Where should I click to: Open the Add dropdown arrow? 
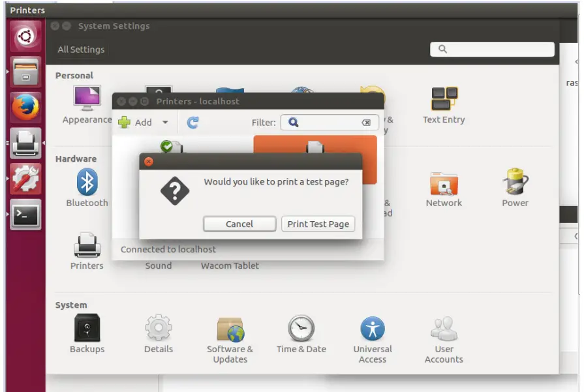click(x=165, y=123)
